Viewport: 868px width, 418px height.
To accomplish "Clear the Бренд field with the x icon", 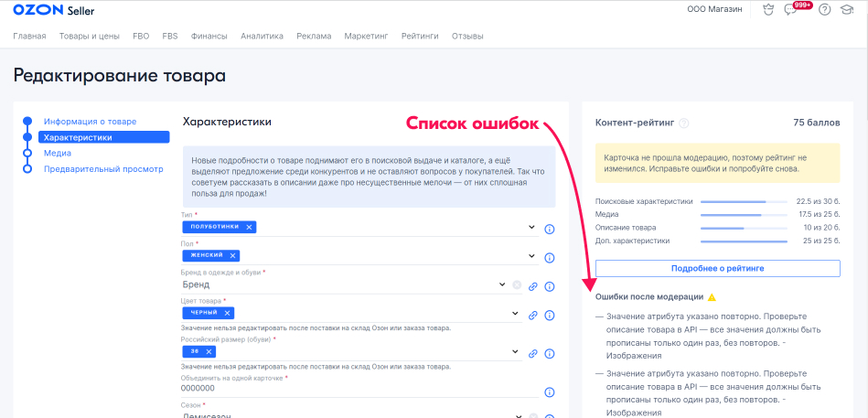I will click(517, 284).
